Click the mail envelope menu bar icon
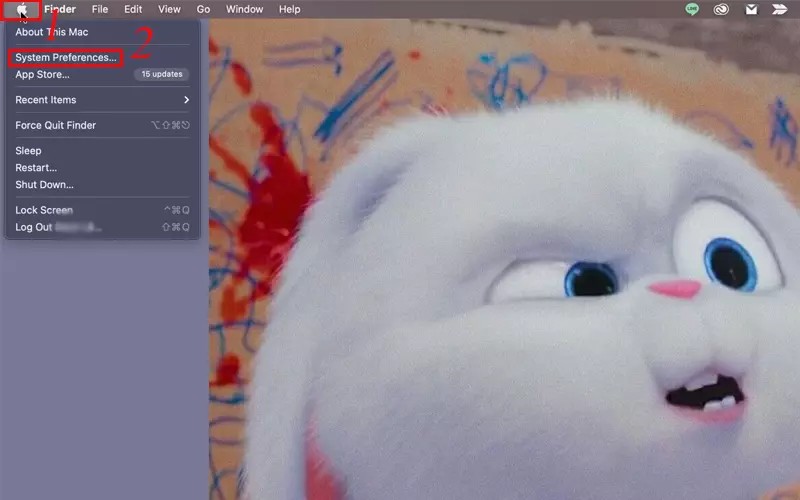 click(751, 9)
